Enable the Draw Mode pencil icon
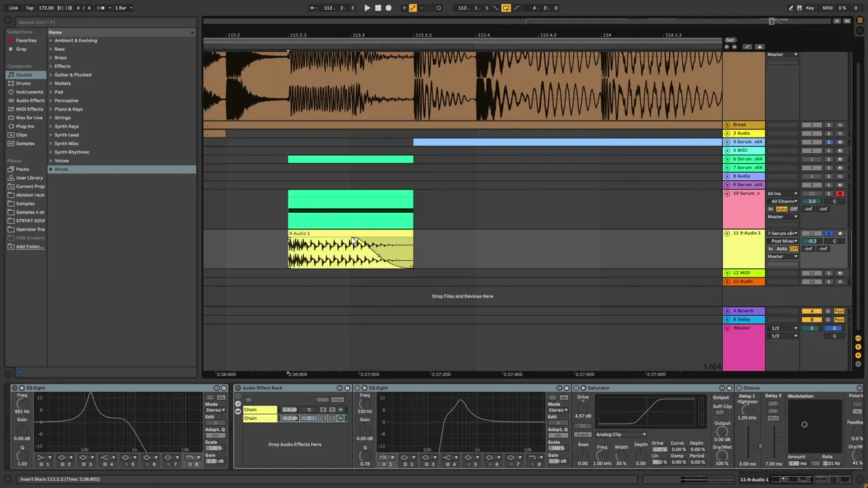Viewport: 868px width, 488px height. 791,8
